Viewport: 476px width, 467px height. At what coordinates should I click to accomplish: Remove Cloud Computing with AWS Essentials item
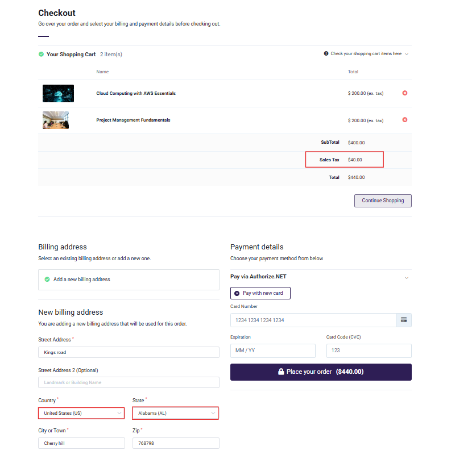405,93
